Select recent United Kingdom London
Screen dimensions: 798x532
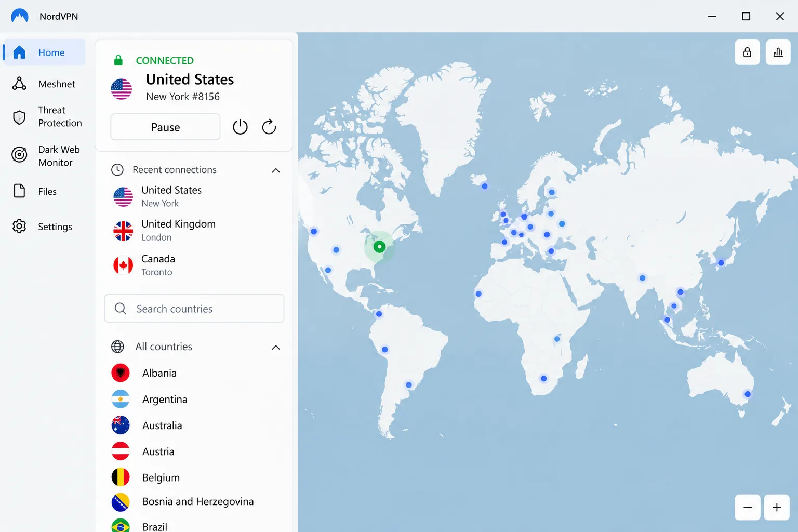[194, 230]
